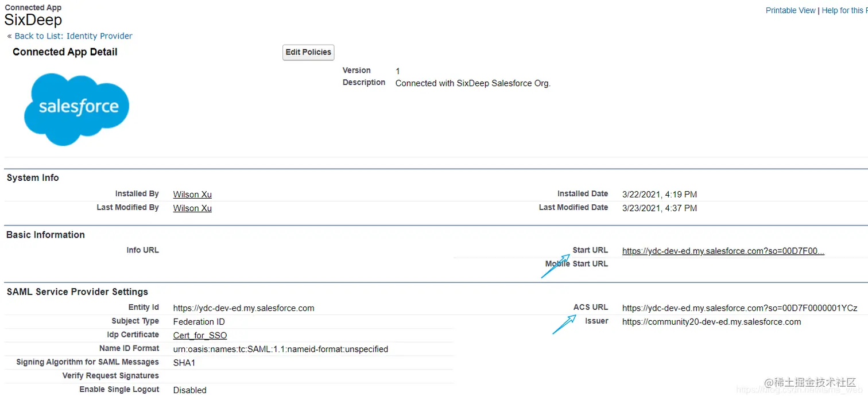Image resolution: width=868 pixels, height=400 pixels.
Task: Select the Federation ID subject type value
Action: point(199,322)
